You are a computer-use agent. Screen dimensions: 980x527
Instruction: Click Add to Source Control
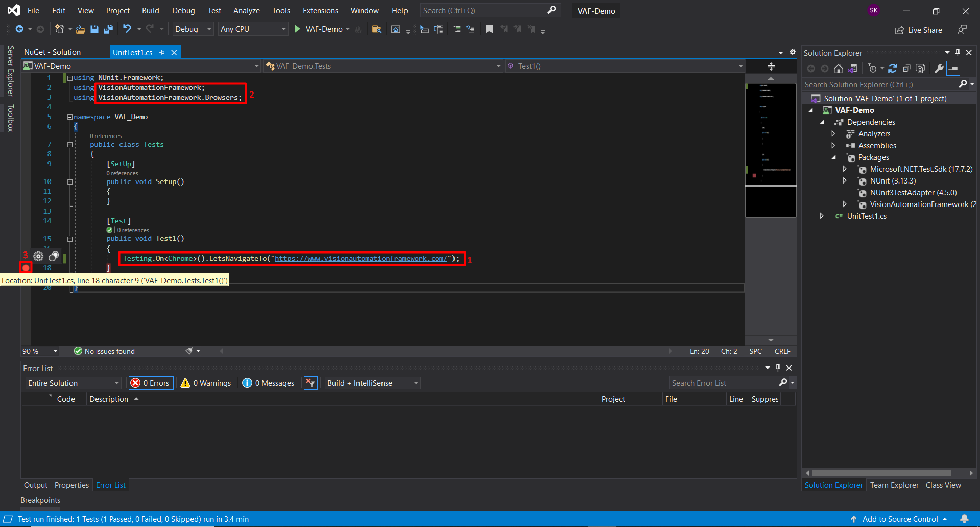[x=900, y=519]
